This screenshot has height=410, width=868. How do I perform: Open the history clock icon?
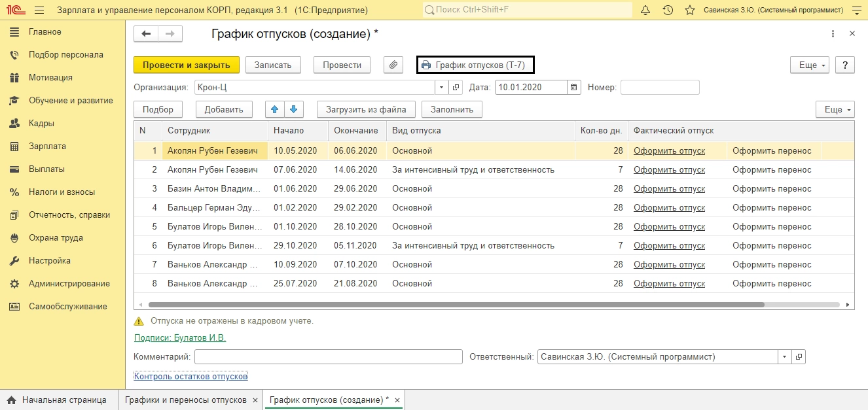[x=668, y=10]
